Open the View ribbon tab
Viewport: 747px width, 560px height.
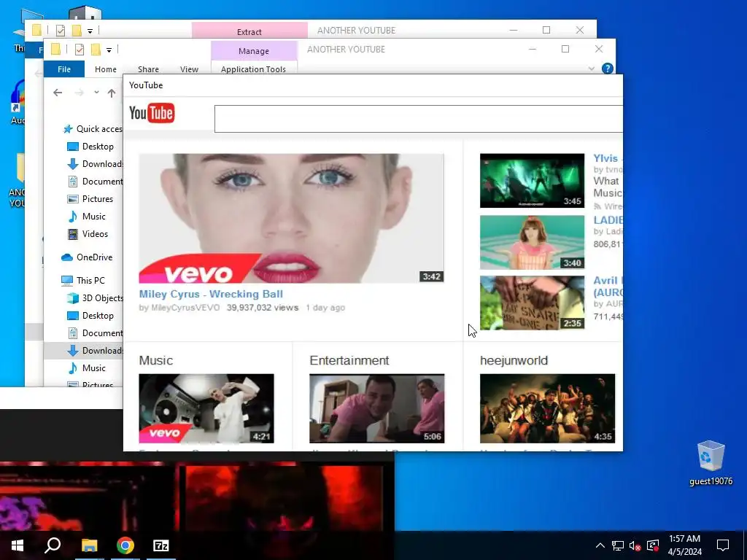[x=189, y=69]
